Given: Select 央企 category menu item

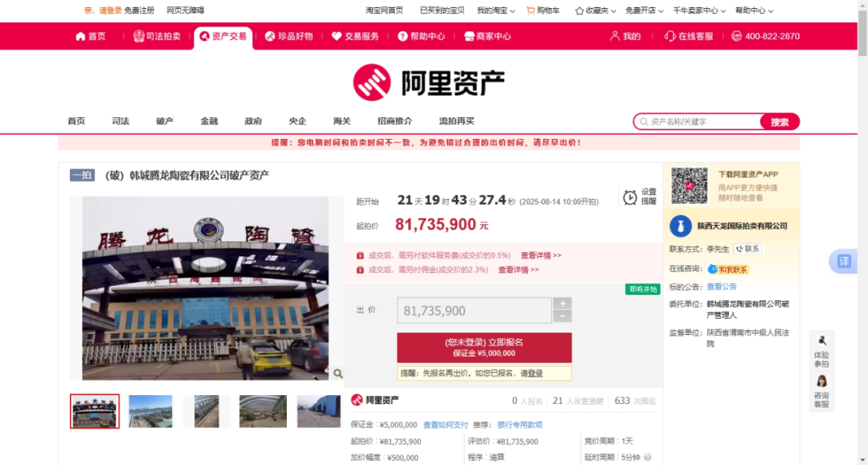Looking at the screenshot, I should click(298, 121).
